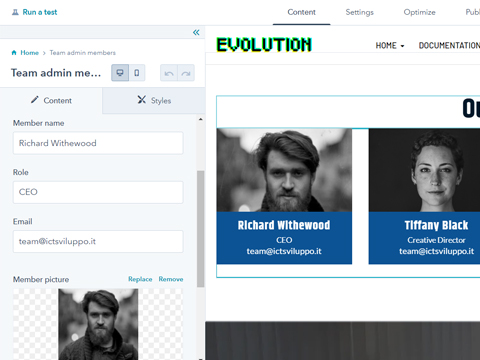Click the Role input field
The width and height of the screenshot is (480, 360).
coord(98,192)
